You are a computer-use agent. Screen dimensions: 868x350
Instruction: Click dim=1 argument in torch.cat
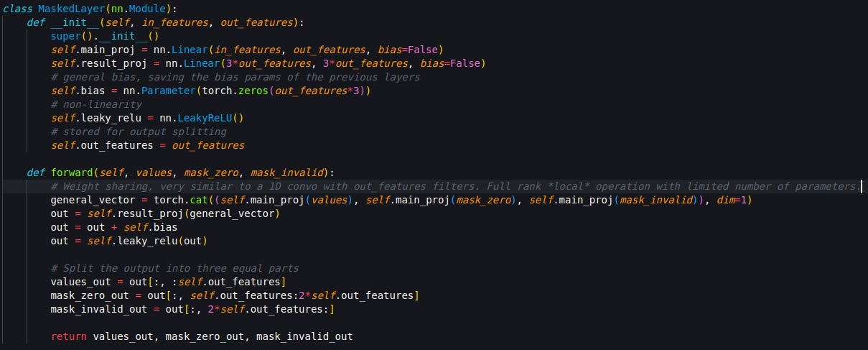click(x=731, y=200)
